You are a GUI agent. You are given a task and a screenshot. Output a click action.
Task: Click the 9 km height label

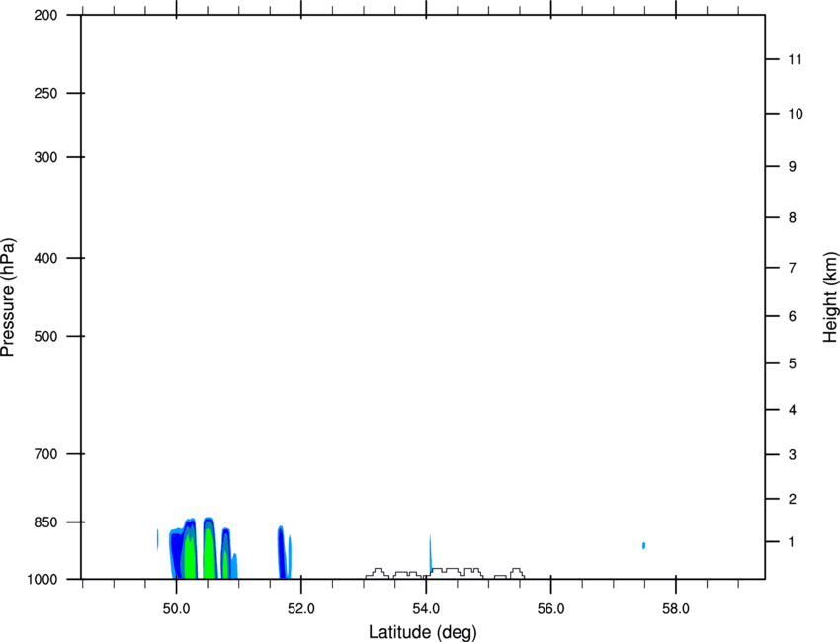[x=793, y=167]
